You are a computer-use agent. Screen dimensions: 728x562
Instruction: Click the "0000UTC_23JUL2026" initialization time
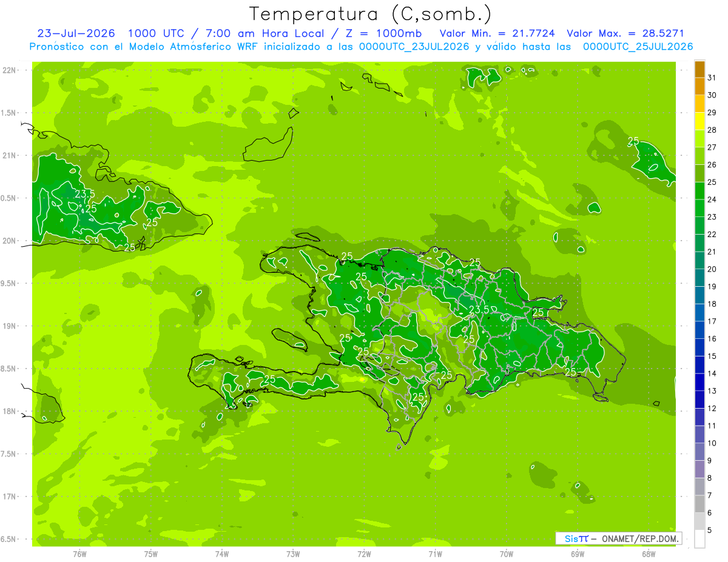(414, 47)
